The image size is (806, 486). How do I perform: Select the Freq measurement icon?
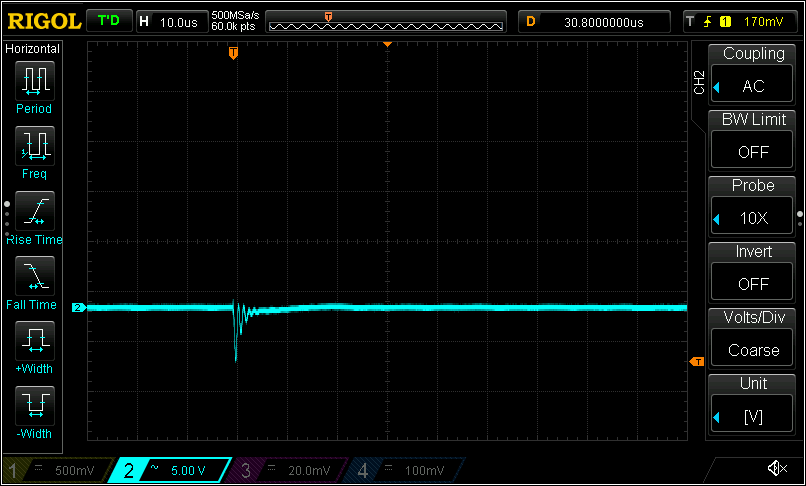[x=34, y=146]
